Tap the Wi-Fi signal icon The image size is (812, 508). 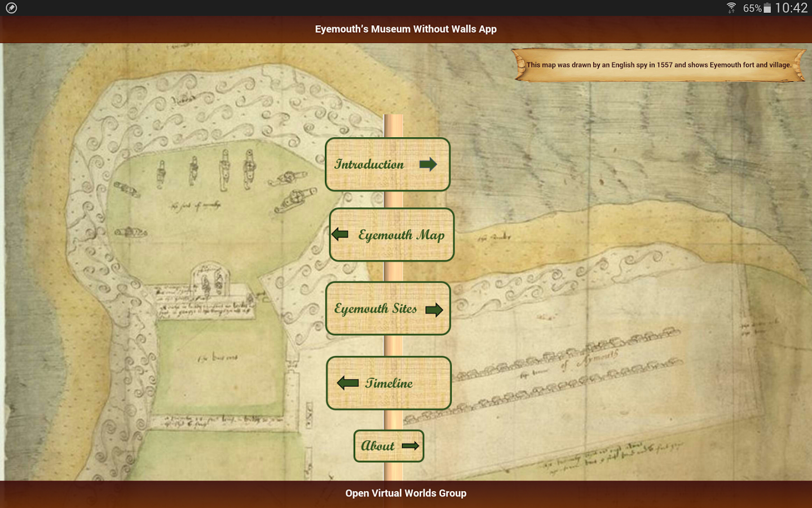tap(731, 8)
